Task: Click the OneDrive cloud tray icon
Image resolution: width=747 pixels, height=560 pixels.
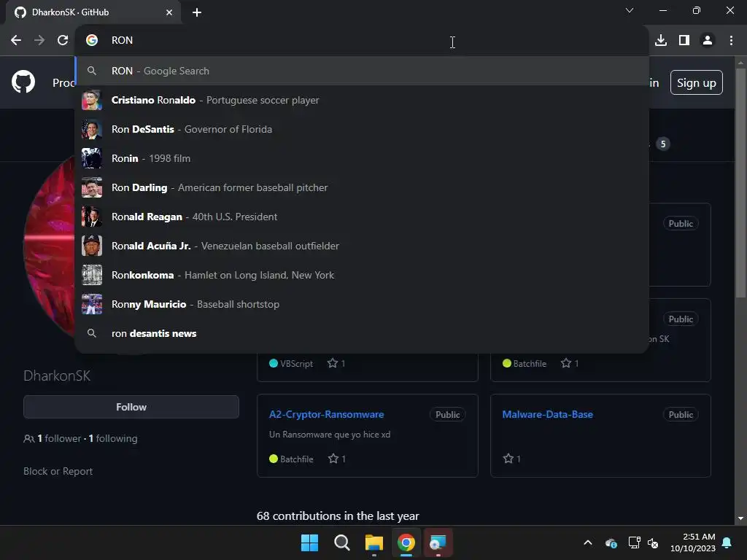Action: point(611,542)
